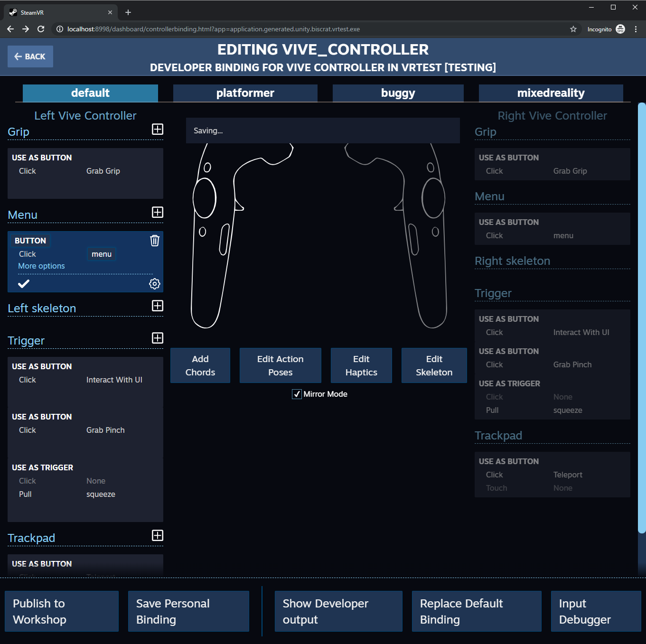Image resolution: width=646 pixels, height=644 pixels.
Task: Switch to the platformer binding tab
Action: pos(245,93)
